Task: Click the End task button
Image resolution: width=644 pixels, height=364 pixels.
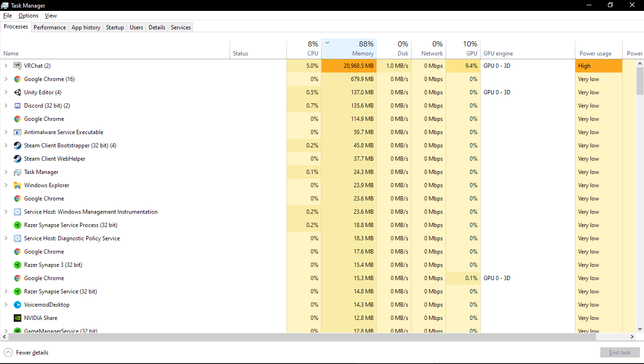Action: [620, 353]
